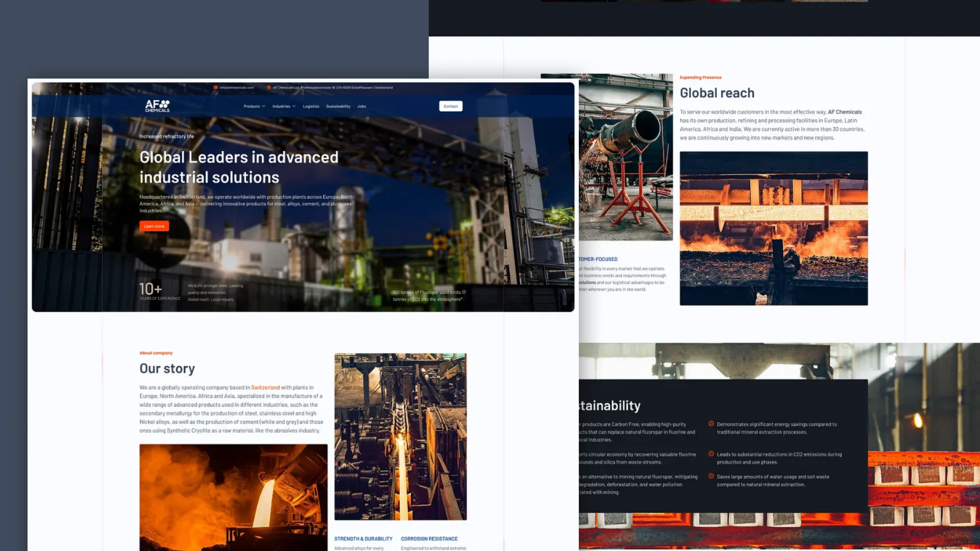
Task: Click the pipe grinding workshop image
Action: pos(626,157)
